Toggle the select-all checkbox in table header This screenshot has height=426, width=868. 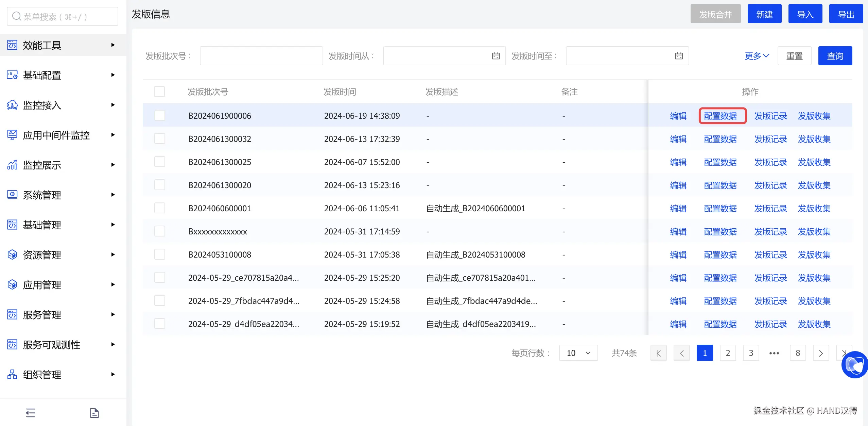coord(159,92)
